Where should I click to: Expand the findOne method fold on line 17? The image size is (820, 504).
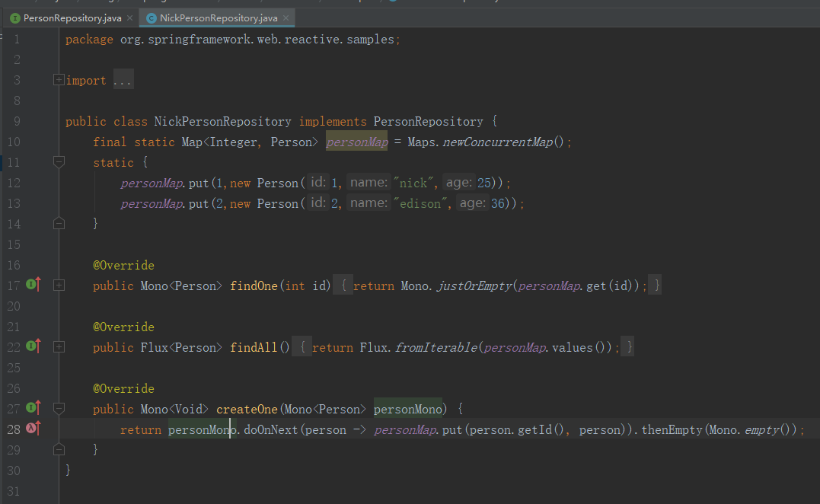click(59, 285)
